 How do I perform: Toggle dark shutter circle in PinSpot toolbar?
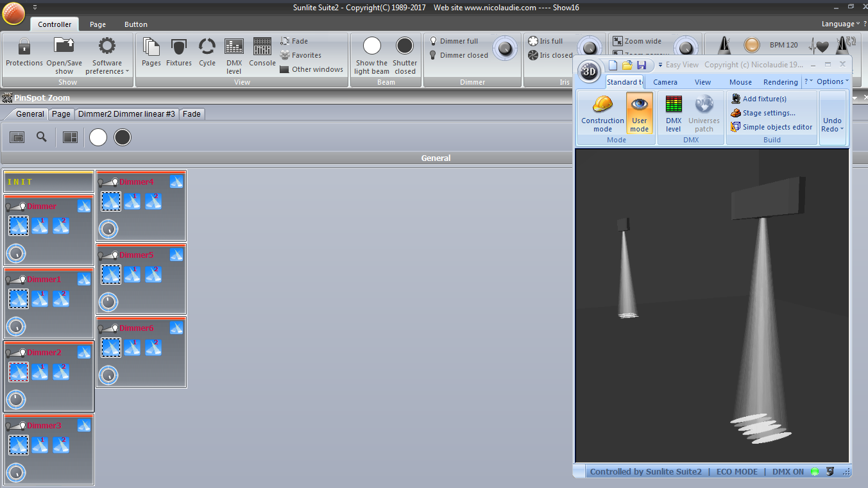[x=123, y=137]
